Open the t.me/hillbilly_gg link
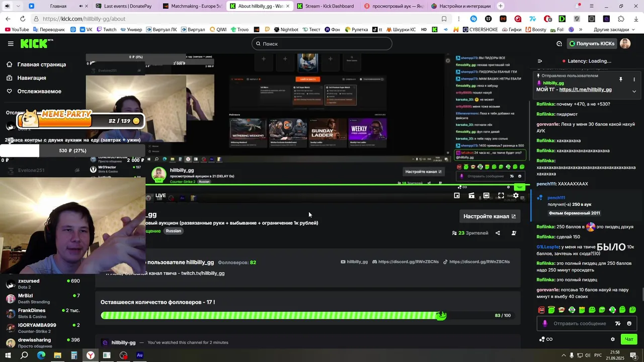Screen dimensions: 644x362 (x=585, y=89)
